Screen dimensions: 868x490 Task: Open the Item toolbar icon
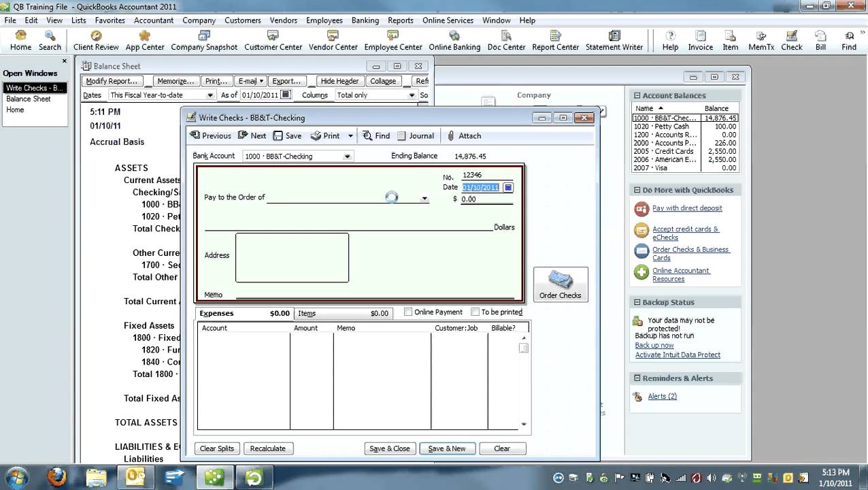731,41
